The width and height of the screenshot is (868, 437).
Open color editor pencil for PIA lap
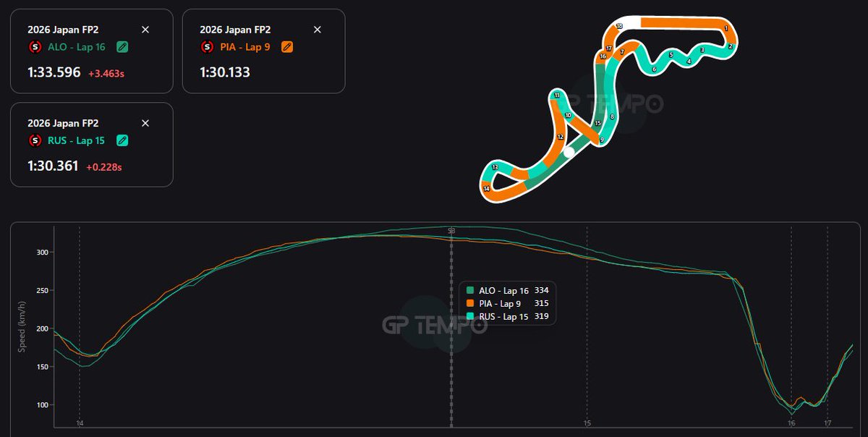coord(287,47)
